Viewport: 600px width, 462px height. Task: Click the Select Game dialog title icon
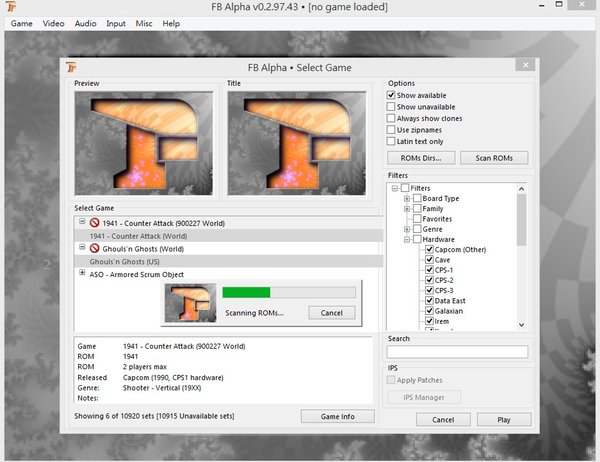[x=74, y=66]
